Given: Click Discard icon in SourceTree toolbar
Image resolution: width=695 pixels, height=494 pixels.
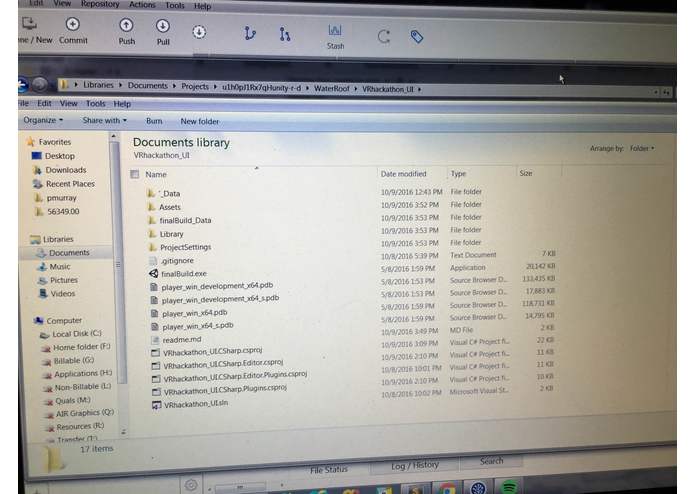Looking at the screenshot, I should [384, 36].
